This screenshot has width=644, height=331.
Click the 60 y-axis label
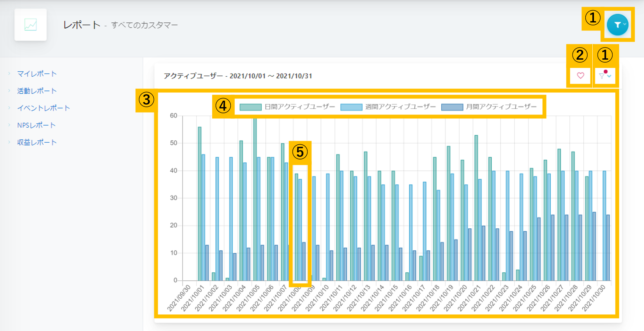174,115
